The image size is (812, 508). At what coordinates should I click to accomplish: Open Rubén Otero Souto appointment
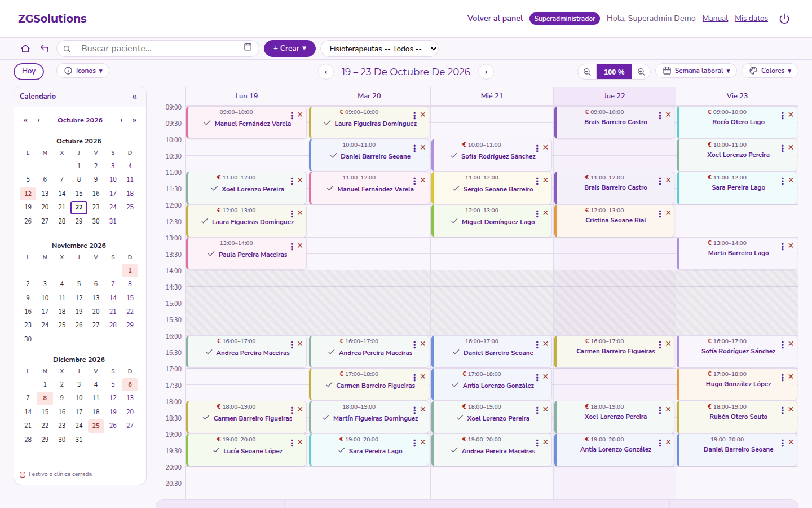738,417
